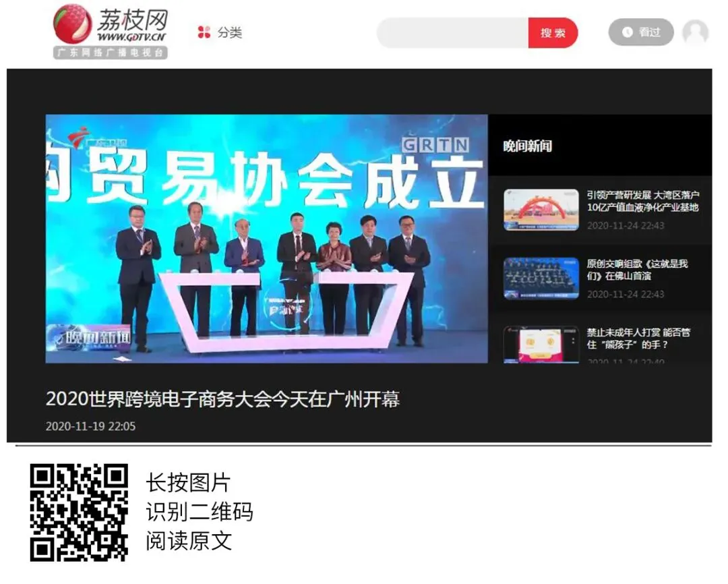Screen dimensions: 728x584
Task: Click video title 2020世界跨境电子商务大会今天在广州开幕
Action: tap(223, 399)
